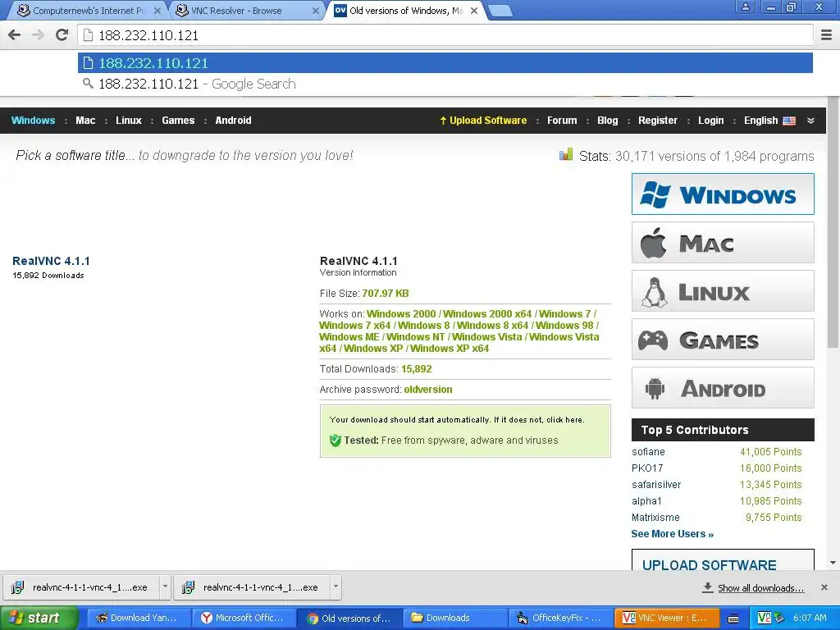The image size is (840, 630).
Task: Select the Mac nav menu item
Action: 85,121
